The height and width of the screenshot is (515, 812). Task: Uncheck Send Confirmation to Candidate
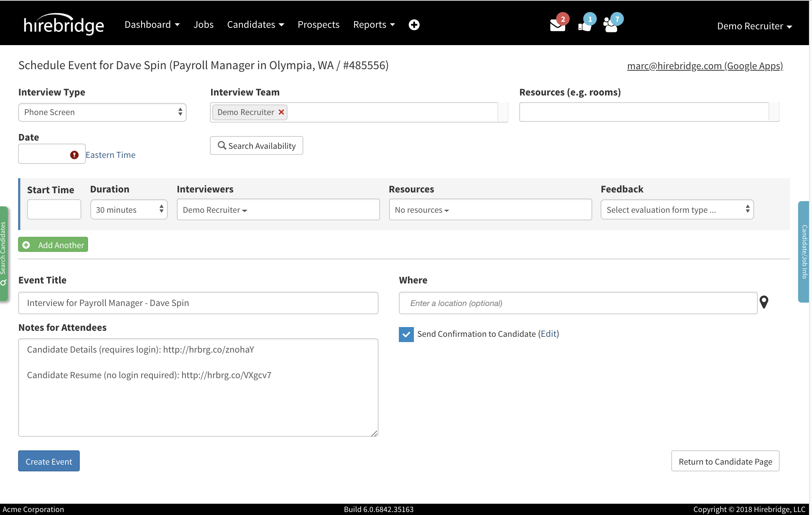pyautogui.click(x=406, y=334)
